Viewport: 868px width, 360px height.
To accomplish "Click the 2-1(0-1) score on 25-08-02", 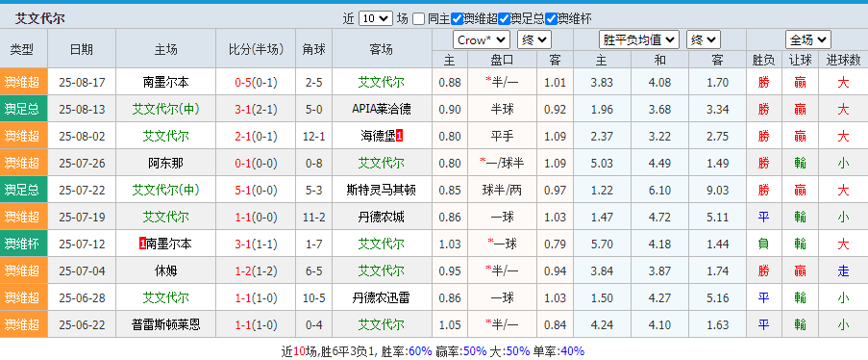I will [x=256, y=136].
